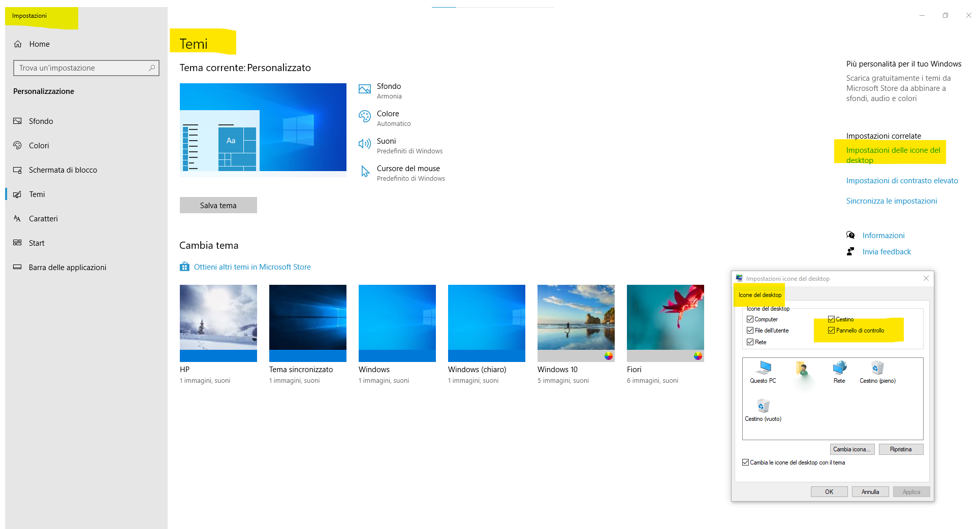Open Ottieni altri temi in Microsoft Store

(252, 267)
